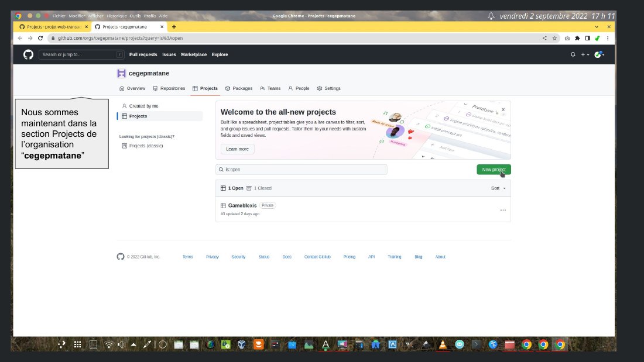This screenshot has height=362, width=644.
Task: Click the Wi-Fi icon in the taskbar
Action: [108, 345]
